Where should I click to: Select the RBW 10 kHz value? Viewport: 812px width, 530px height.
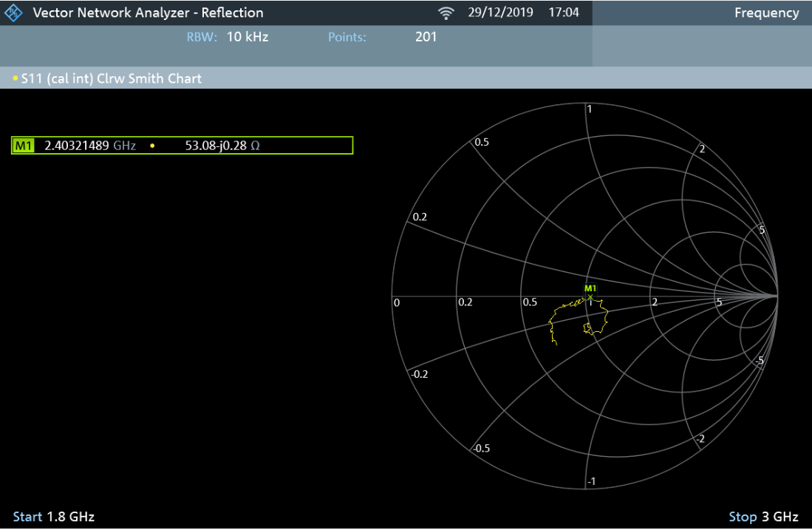[248, 37]
